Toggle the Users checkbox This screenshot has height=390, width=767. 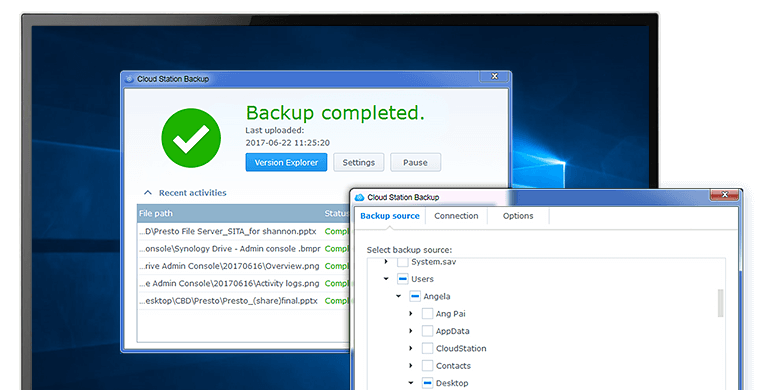(x=403, y=279)
